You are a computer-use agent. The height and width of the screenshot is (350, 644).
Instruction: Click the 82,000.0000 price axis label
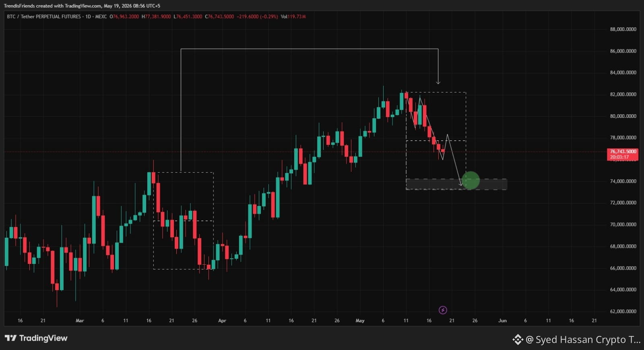coord(623,95)
